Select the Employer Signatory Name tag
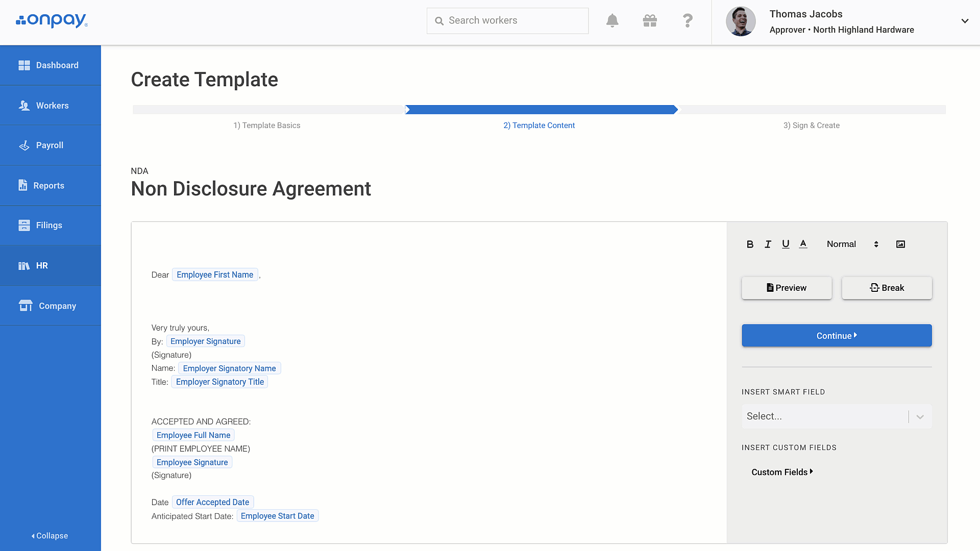Screen dimensions: 980x551 click(x=229, y=368)
